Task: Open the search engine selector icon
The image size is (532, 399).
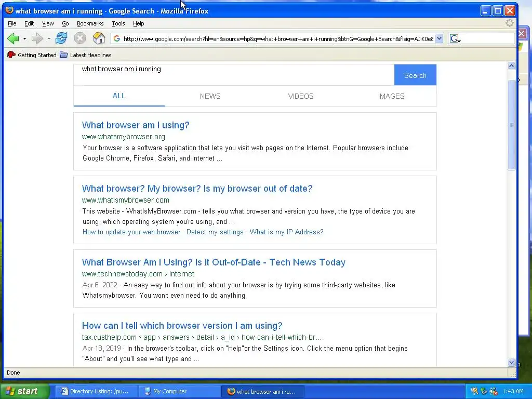Action: pos(455,38)
